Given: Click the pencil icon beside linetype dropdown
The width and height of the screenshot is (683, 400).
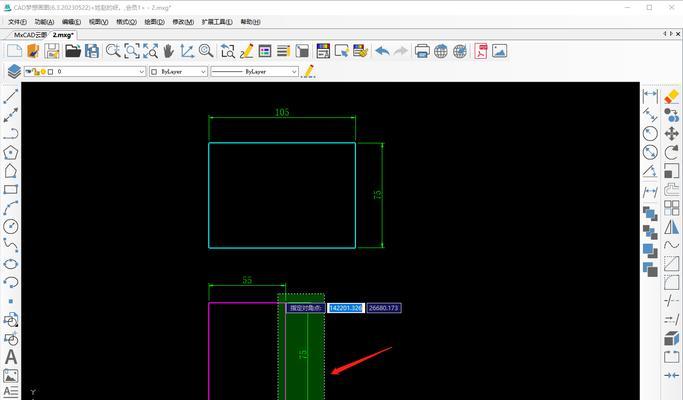Looking at the screenshot, I should tap(308, 71).
